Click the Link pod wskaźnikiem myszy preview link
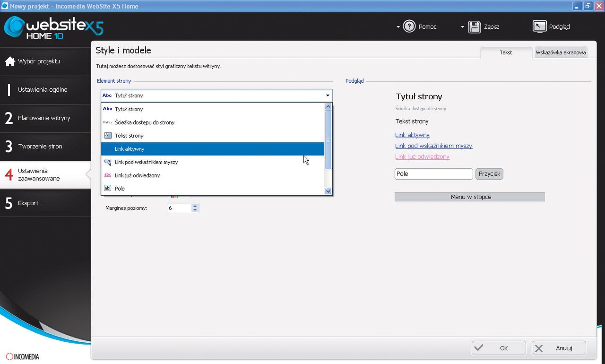This screenshot has width=605, height=364. tap(433, 146)
